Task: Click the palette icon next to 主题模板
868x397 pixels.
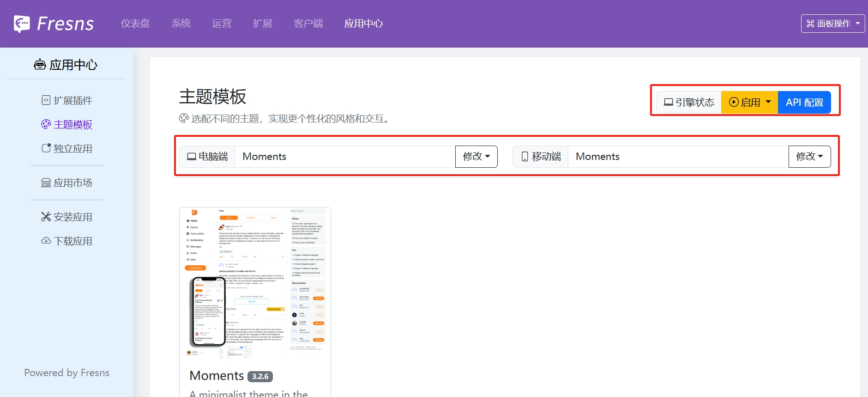Action: click(x=46, y=124)
